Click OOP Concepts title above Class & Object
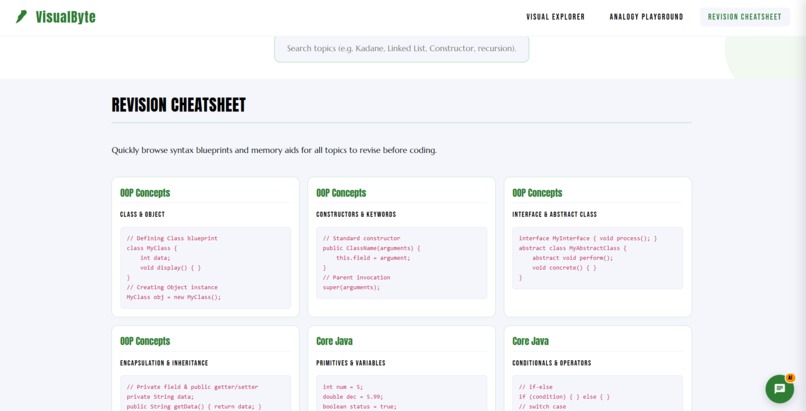The width and height of the screenshot is (806, 411). [x=145, y=193]
